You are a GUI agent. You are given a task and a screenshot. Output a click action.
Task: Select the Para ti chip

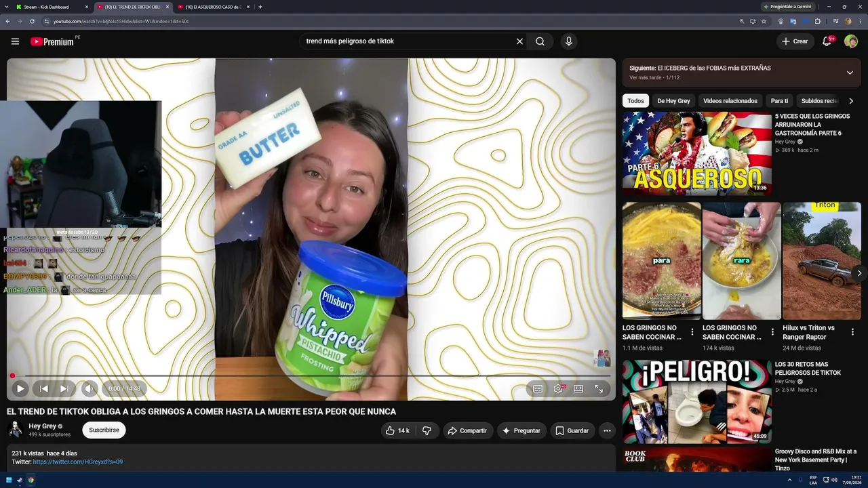pos(780,101)
